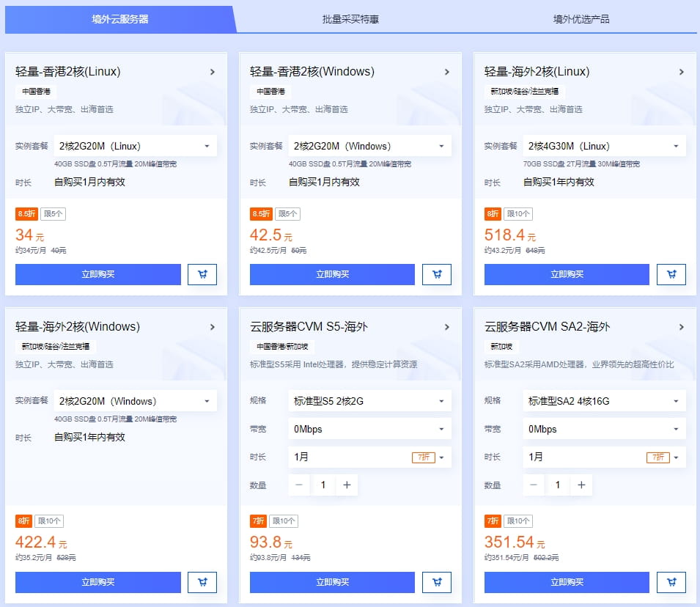Click the arrow icon next to 轻量-海外2核(Windows) title
Screen dimensions: 700x607
click(213, 326)
